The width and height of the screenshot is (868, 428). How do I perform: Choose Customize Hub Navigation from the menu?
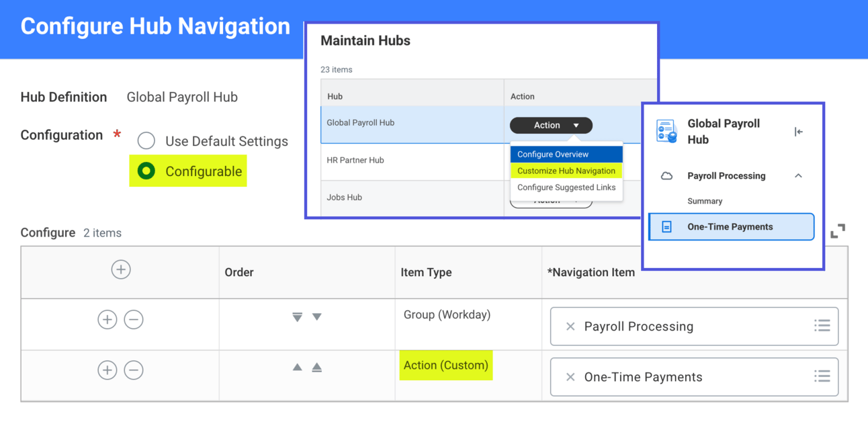[x=566, y=171]
